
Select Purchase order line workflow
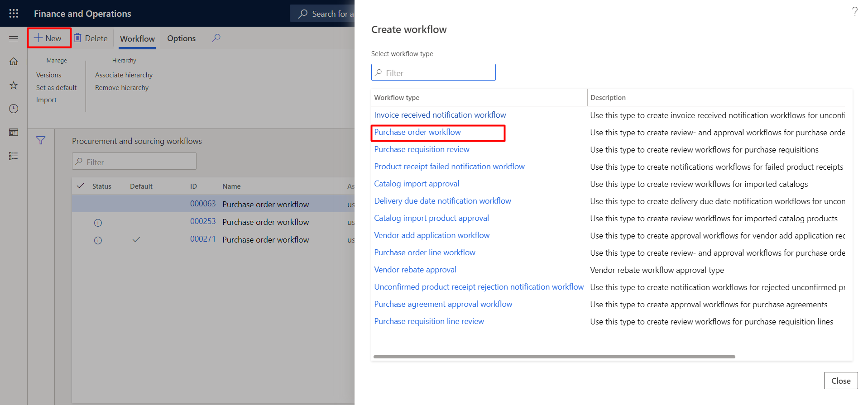point(425,253)
